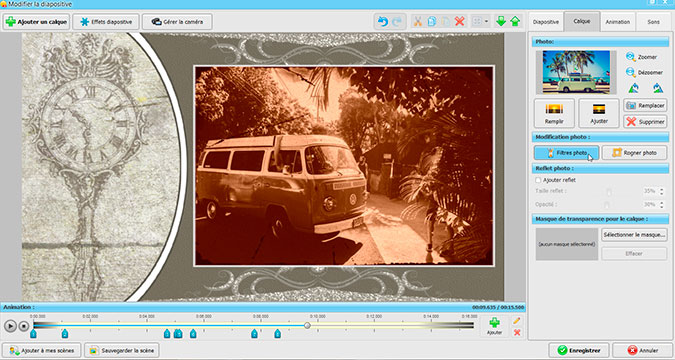The height and width of the screenshot is (360, 675).
Task: Redo the action with the redo arrow
Action: (396, 22)
